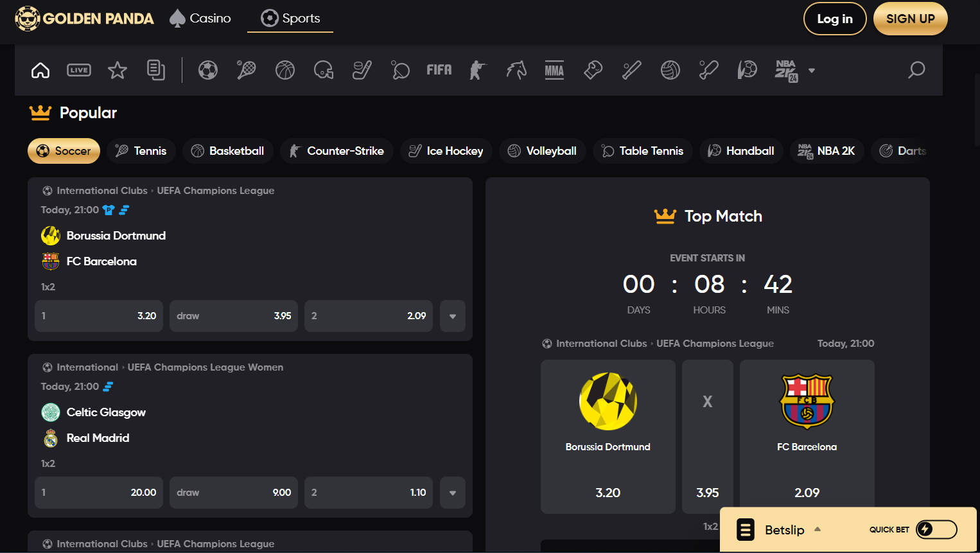This screenshot has width=980, height=553.
Task: Click the Golden Panda logo
Action: coord(84,19)
